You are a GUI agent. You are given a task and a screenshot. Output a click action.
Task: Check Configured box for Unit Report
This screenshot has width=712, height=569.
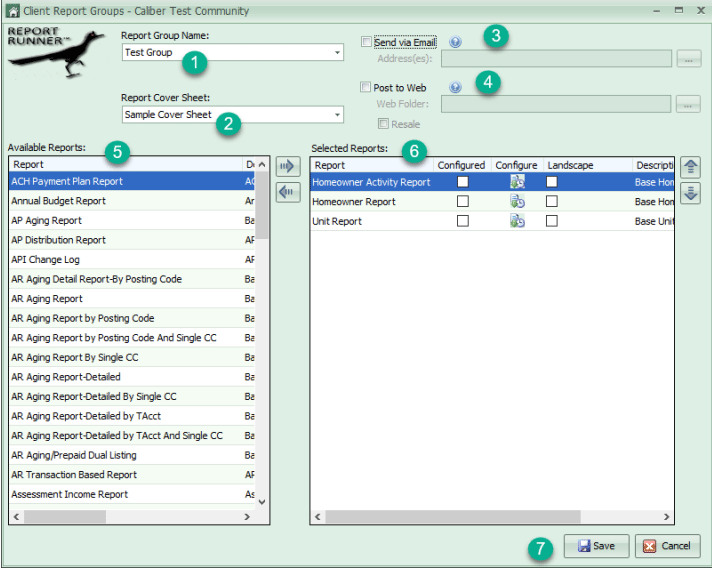[463, 221]
